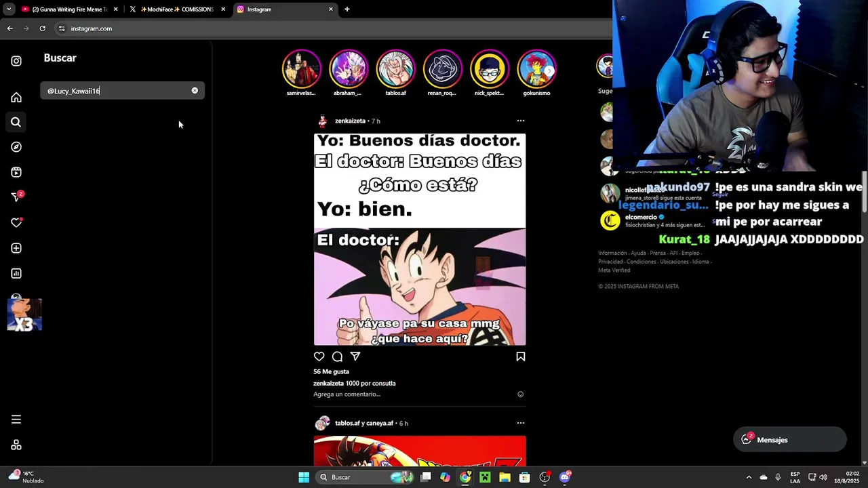The height and width of the screenshot is (488, 868).
Task: Open the Privacidad footer link
Action: tap(610, 262)
